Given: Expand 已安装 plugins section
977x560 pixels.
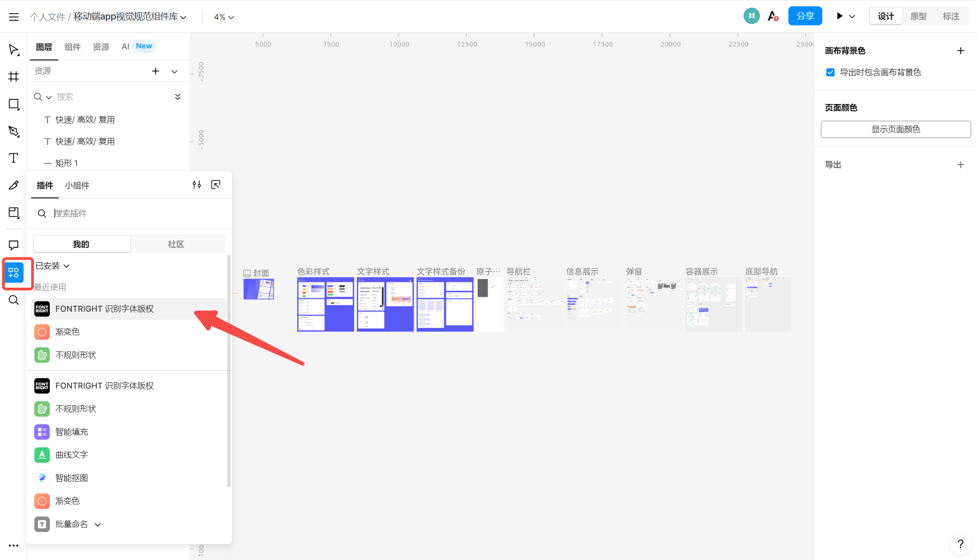Looking at the screenshot, I should click(53, 266).
